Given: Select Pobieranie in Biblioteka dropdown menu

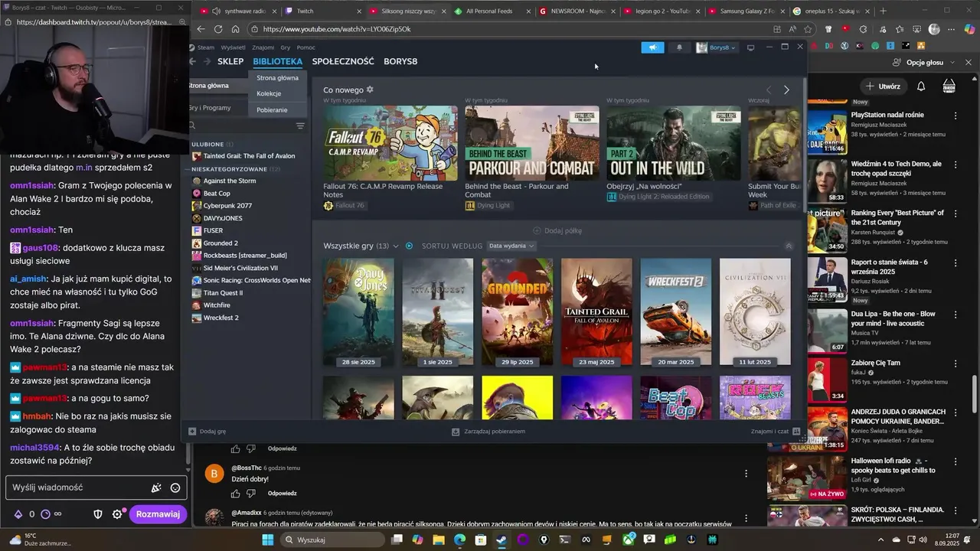Looking at the screenshot, I should point(272,110).
